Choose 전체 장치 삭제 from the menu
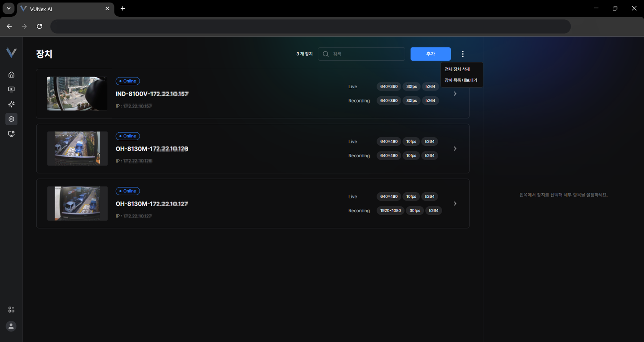 point(457,69)
